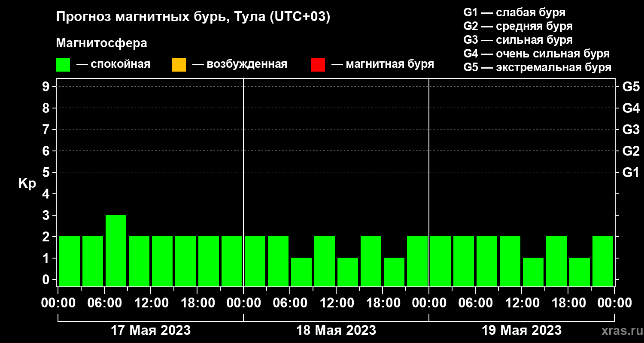This screenshot has height=343, width=644.
Task: Click the 19 Мая 2023 date label
Action: pyautogui.click(x=522, y=330)
